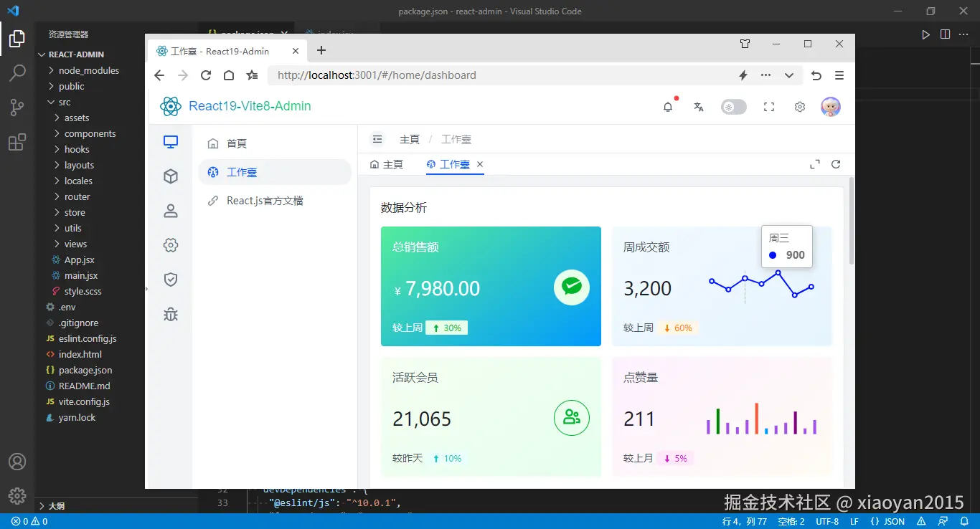Select the 首頁 menu item
Screen dimensions: 980x529
[275, 143]
